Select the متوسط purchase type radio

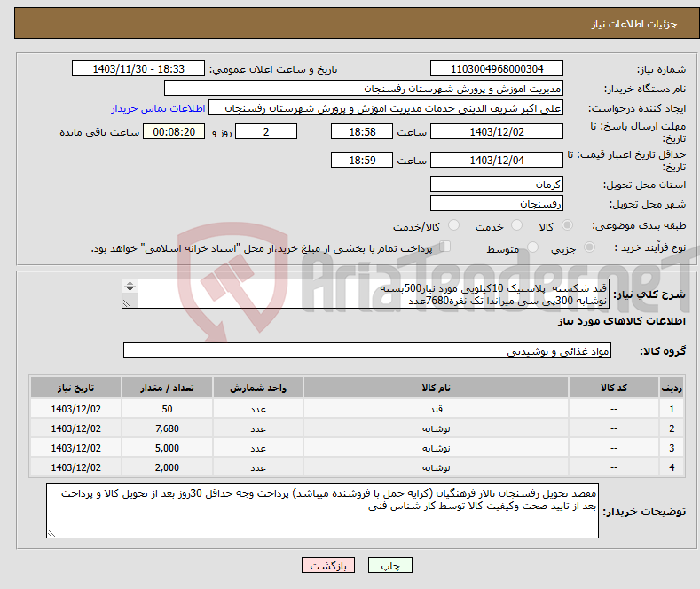532,247
